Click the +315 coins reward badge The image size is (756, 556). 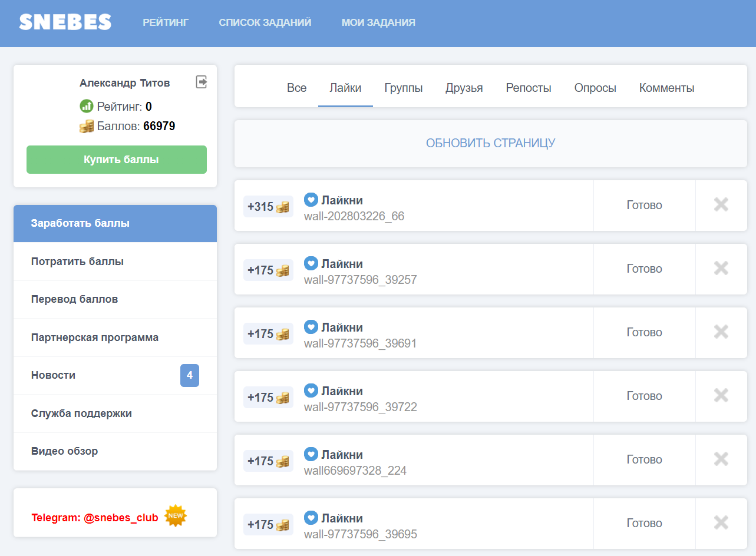pos(268,207)
